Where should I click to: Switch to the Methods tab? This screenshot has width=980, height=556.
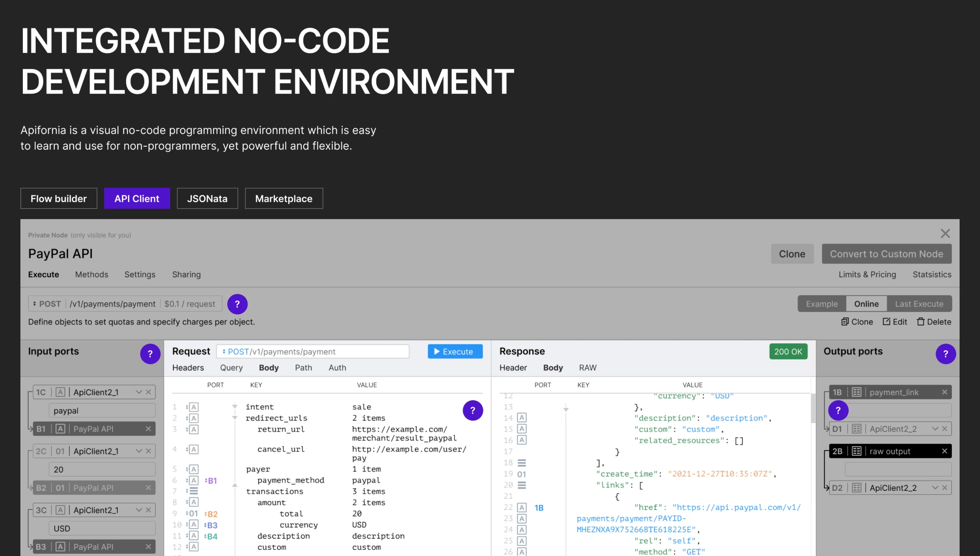[91, 275]
